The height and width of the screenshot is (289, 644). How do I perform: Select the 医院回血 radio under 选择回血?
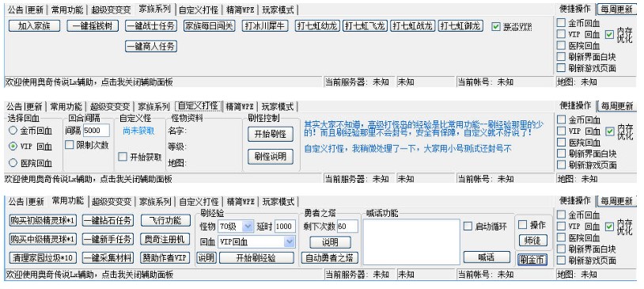click(13, 163)
